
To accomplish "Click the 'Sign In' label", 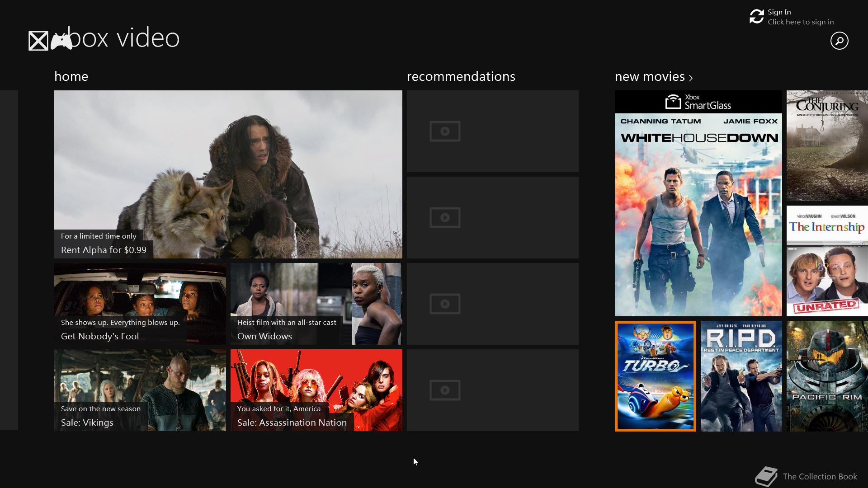I will pos(779,12).
